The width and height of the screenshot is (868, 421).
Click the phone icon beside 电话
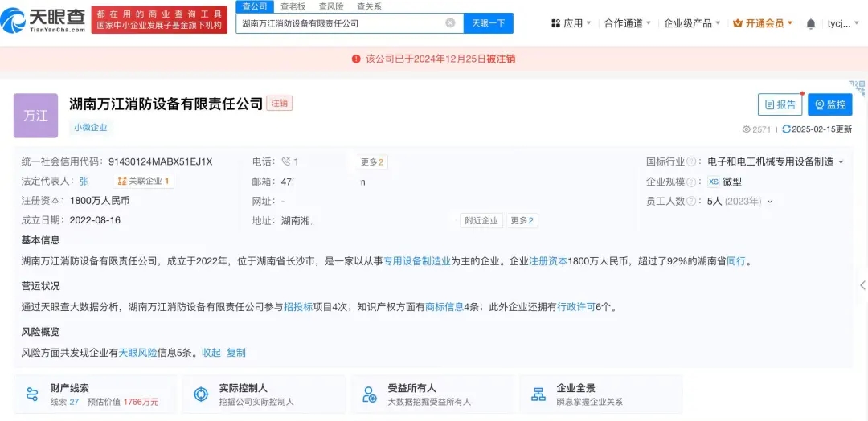[285, 161]
